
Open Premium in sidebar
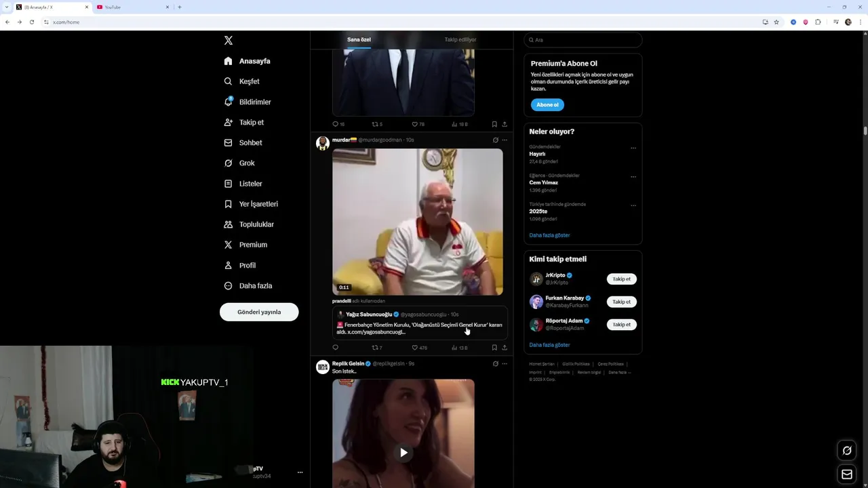coord(245,245)
